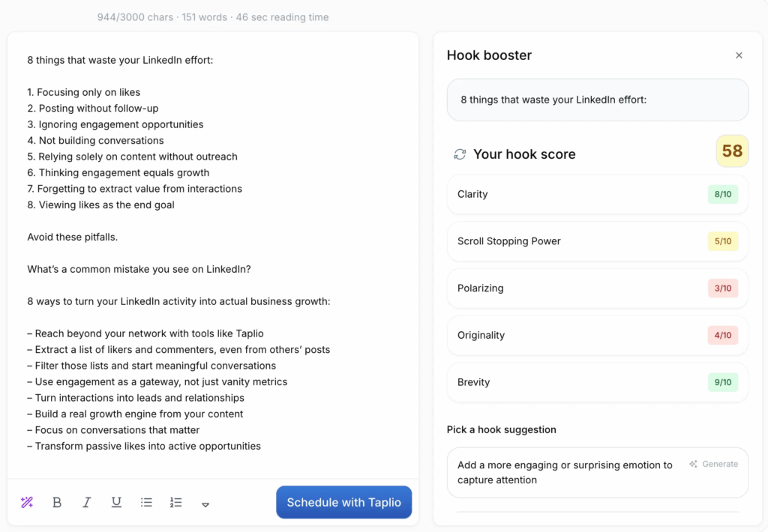The image size is (768, 532).
Task: Insert a bulleted list
Action: point(146,503)
